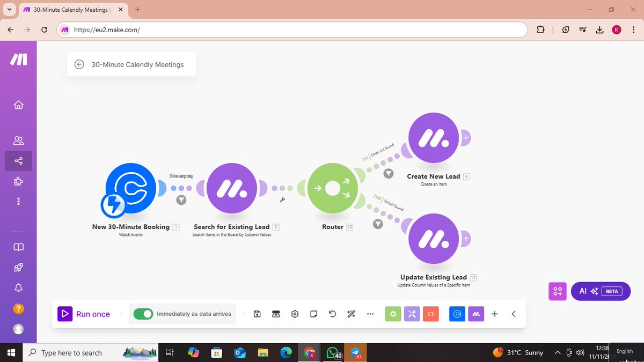Viewport: 644px width, 362px height.
Task: Click the back arrow next to the scenario title
Action: (x=79, y=64)
